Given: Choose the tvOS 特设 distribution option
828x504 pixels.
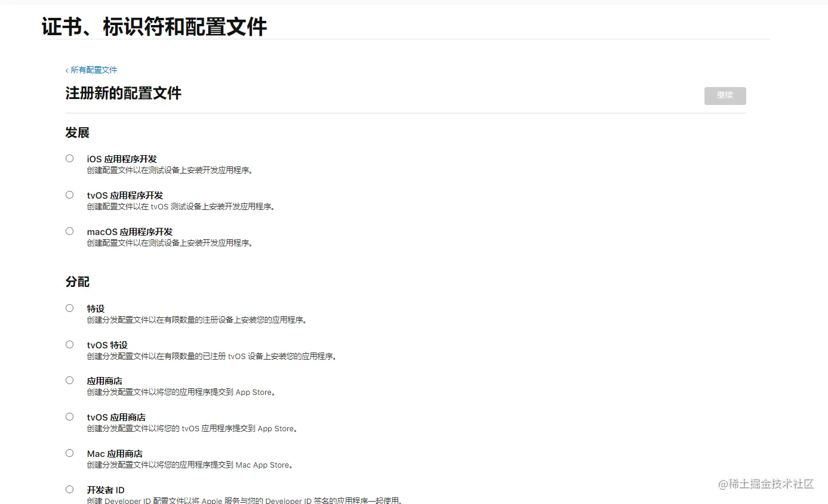Looking at the screenshot, I should [x=69, y=344].
